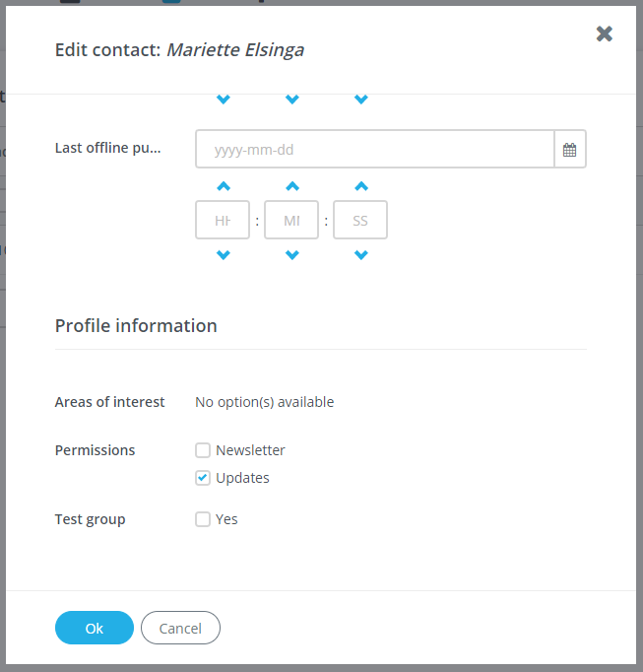The height and width of the screenshot is (672, 643).
Task: Enable the Newsletter permission checkbox
Action: click(x=203, y=450)
